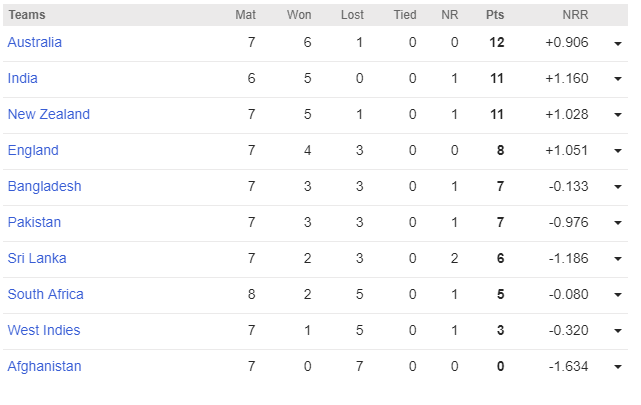641x405 pixels.
Task: Expand the South Africa row dropdown arrow
Action: point(618,295)
